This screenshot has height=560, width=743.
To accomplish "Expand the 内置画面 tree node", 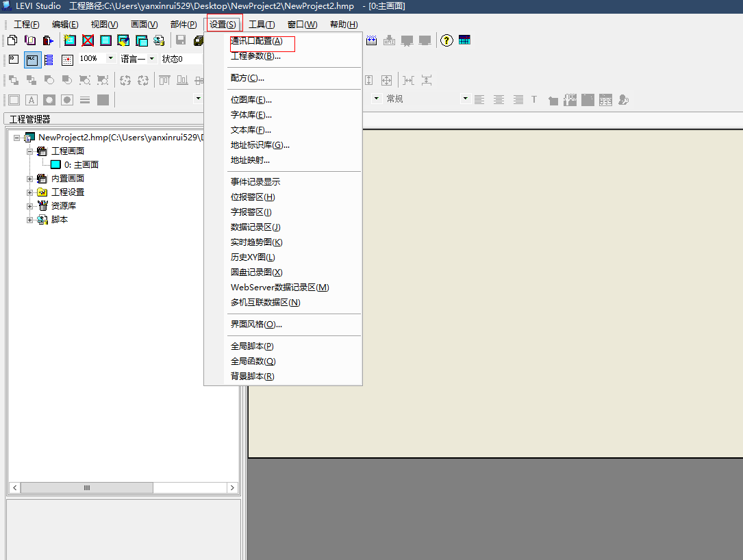I will (x=30, y=179).
